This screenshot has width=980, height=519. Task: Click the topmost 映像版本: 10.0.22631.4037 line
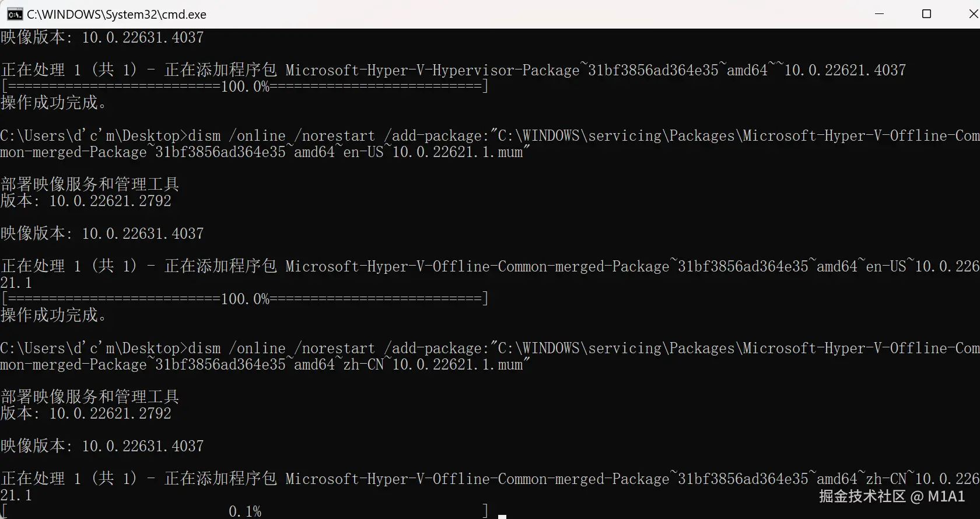coord(102,37)
